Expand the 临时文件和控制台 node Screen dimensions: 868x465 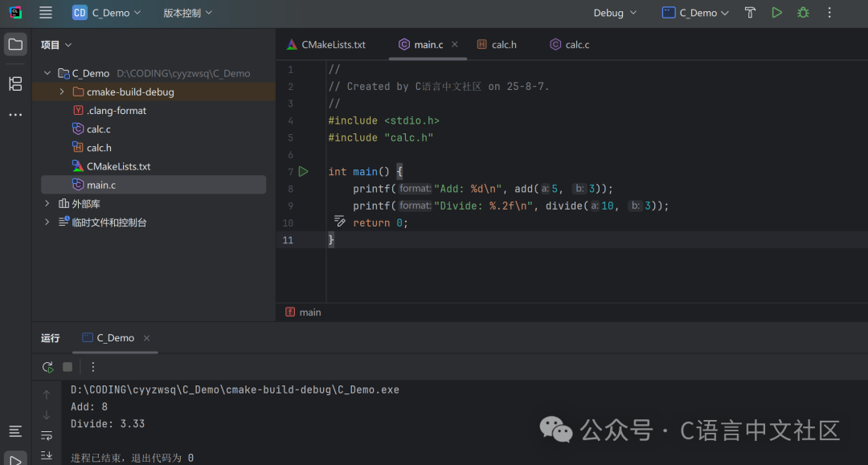click(47, 222)
